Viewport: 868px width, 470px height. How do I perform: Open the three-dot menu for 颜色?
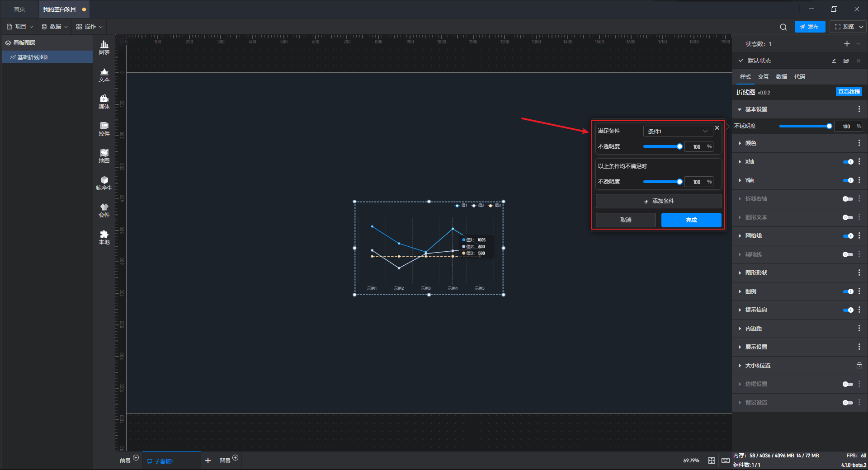[x=859, y=143]
